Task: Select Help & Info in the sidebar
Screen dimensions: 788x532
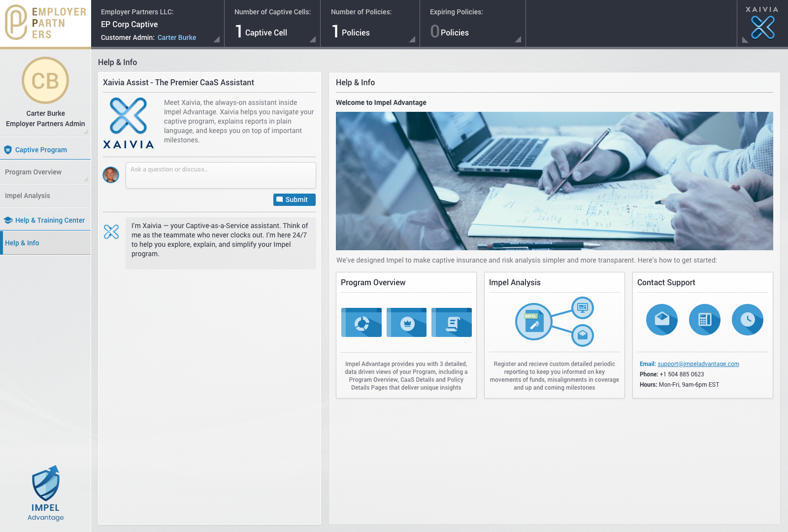Action: pyautogui.click(x=45, y=243)
